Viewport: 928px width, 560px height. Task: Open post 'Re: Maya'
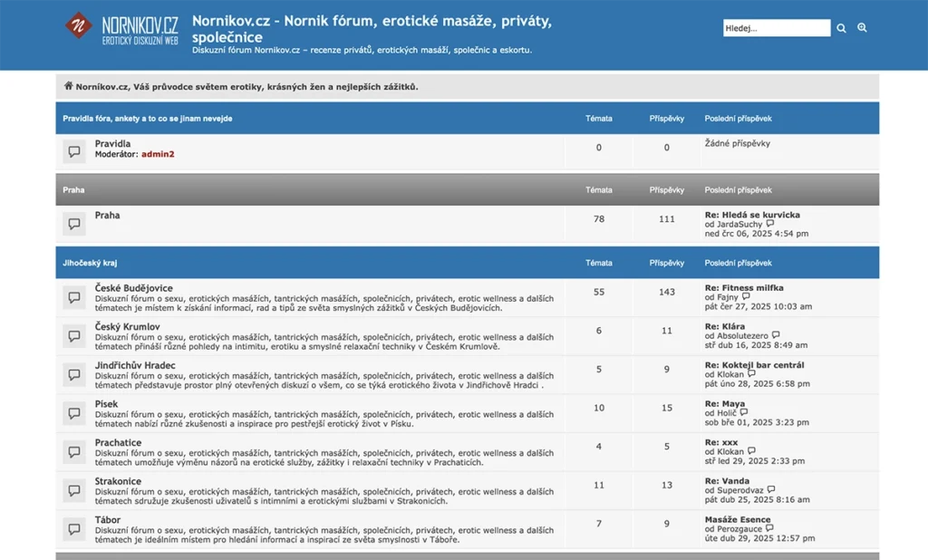[725, 404]
